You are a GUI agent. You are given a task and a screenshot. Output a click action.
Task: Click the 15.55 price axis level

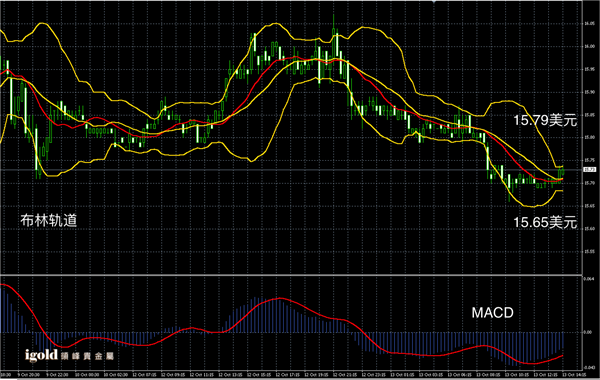pyautogui.click(x=589, y=251)
